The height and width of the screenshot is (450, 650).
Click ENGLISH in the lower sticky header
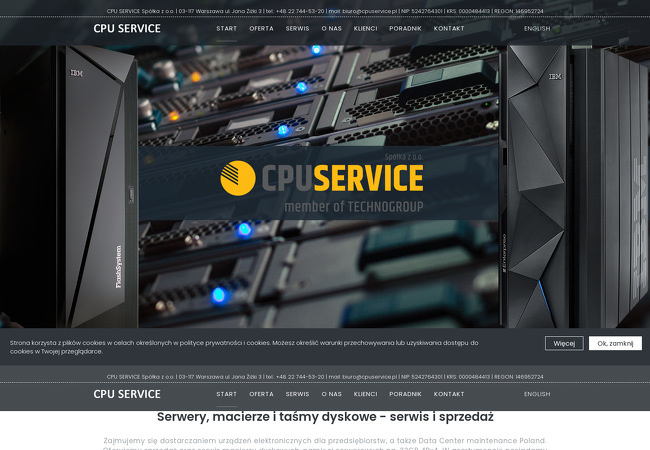pos(537,394)
